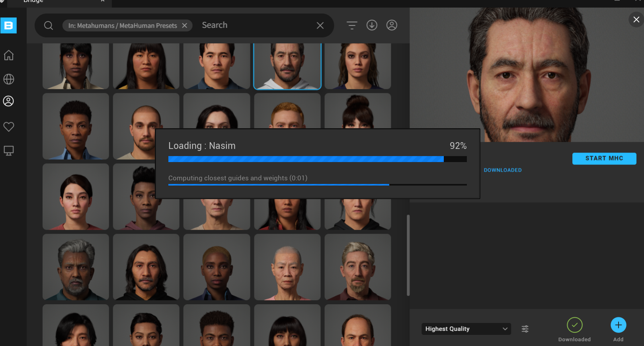Select the large Nasim preview image

(527, 75)
